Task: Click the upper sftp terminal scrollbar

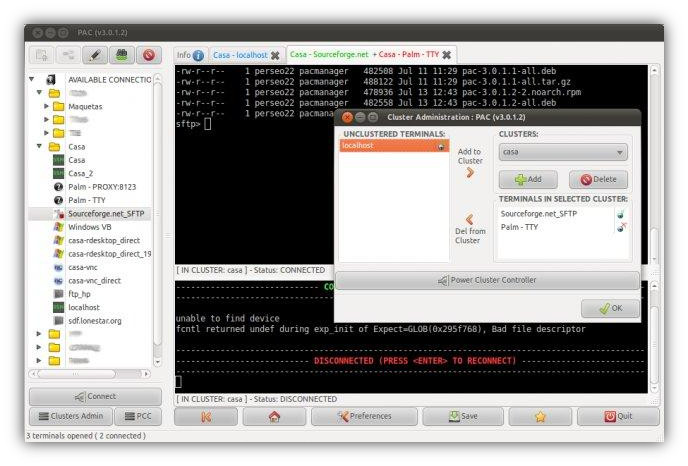Action: (x=654, y=165)
